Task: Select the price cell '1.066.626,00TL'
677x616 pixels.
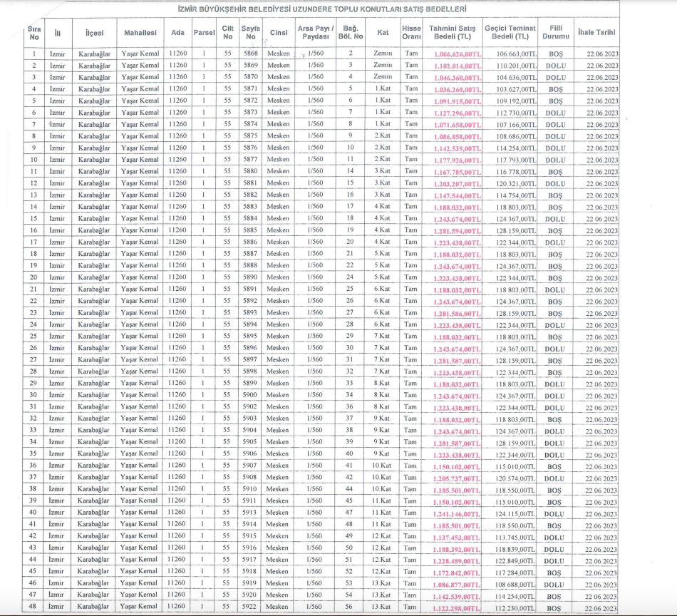Action: [458, 54]
